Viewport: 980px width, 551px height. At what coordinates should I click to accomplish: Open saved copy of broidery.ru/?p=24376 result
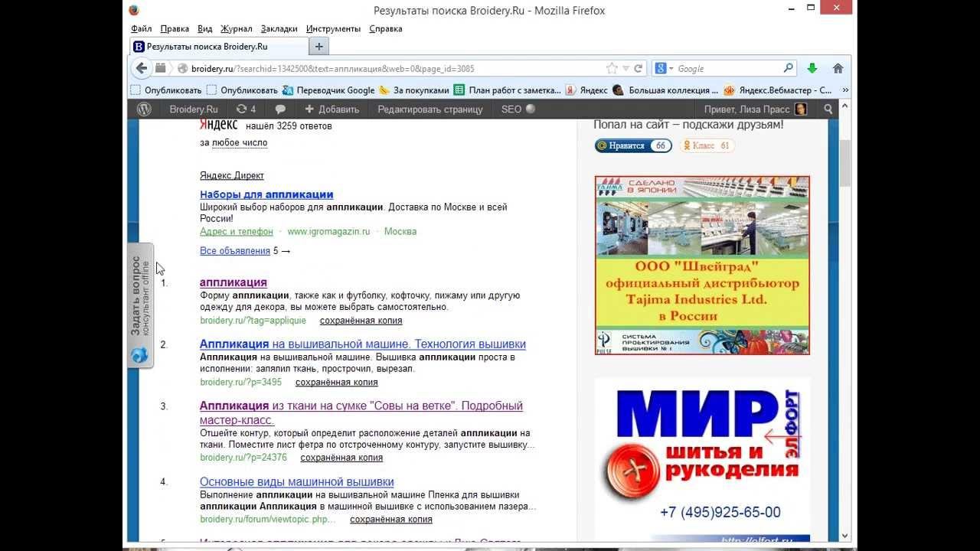[x=341, y=458]
